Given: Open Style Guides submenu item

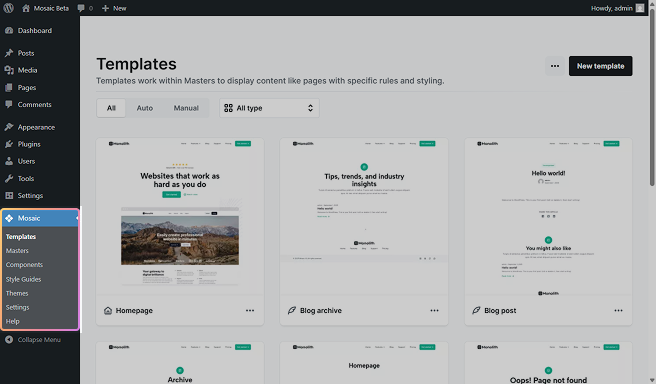Looking at the screenshot, I should click(23, 279).
